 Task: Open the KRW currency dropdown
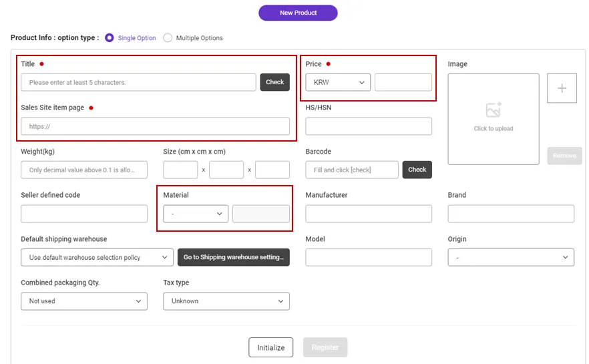click(x=337, y=82)
